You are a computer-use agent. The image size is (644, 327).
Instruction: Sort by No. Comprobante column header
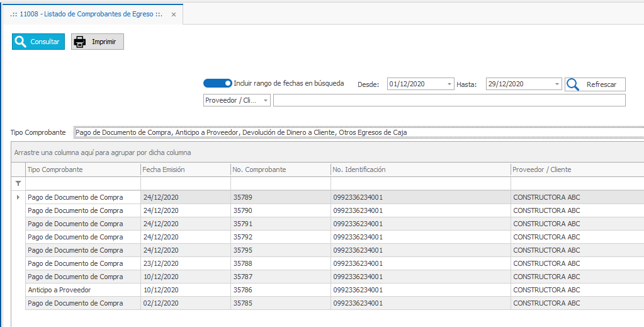coord(280,169)
